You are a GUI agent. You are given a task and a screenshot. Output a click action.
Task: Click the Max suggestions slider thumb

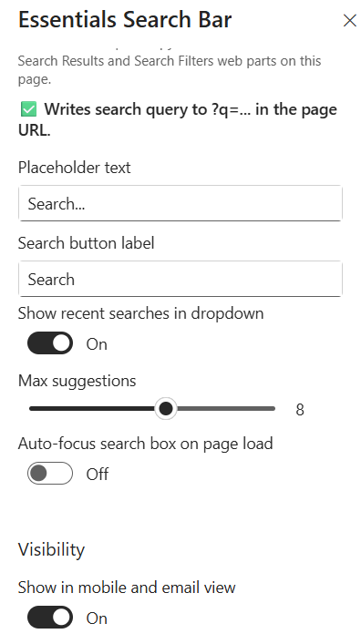(x=166, y=408)
